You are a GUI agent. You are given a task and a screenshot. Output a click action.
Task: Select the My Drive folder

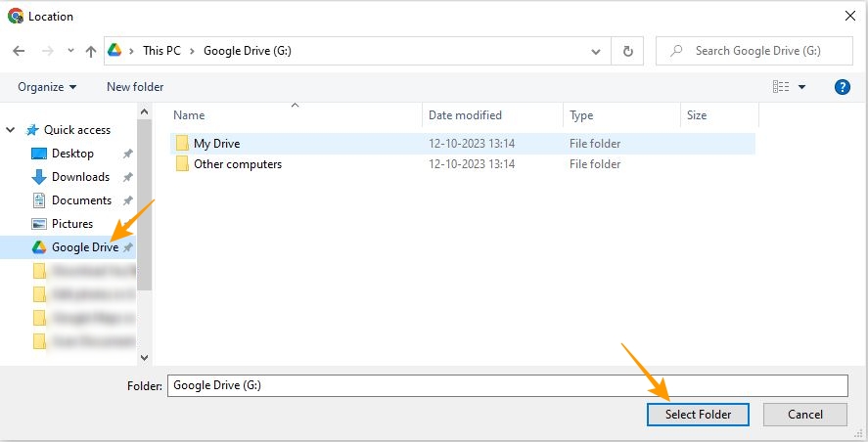pyautogui.click(x=462, y=144)
